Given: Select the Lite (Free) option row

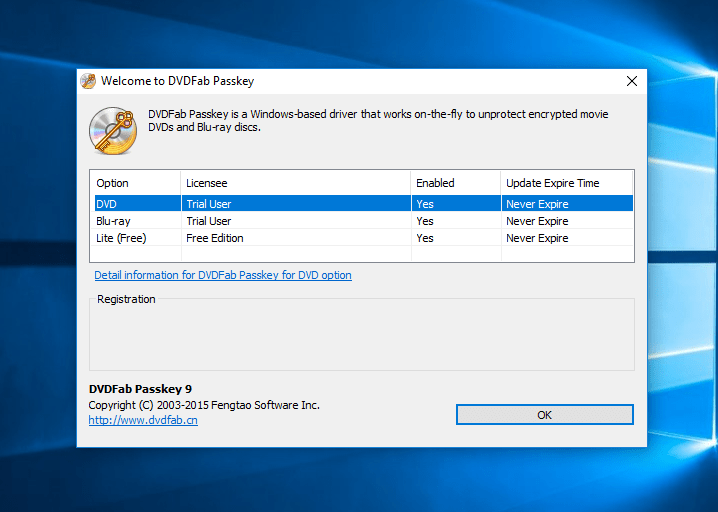Looking at the screenshot, I should point(364,238).
